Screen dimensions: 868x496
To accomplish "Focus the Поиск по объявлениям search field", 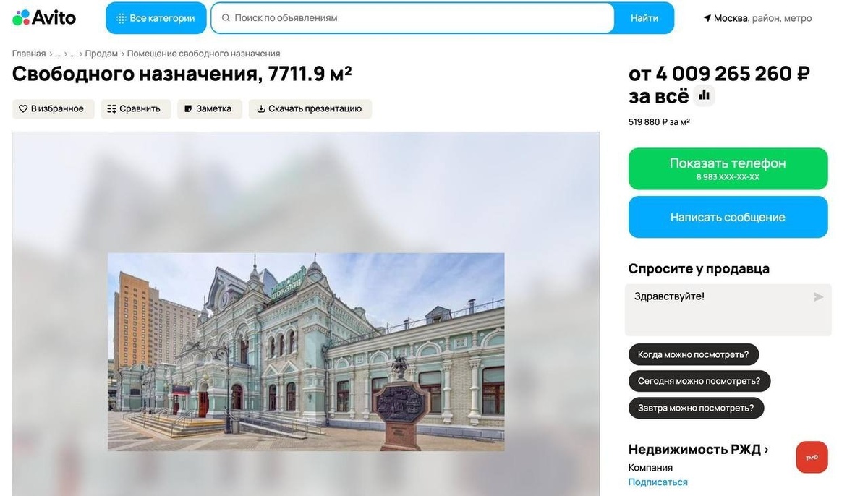I will 412,18.
